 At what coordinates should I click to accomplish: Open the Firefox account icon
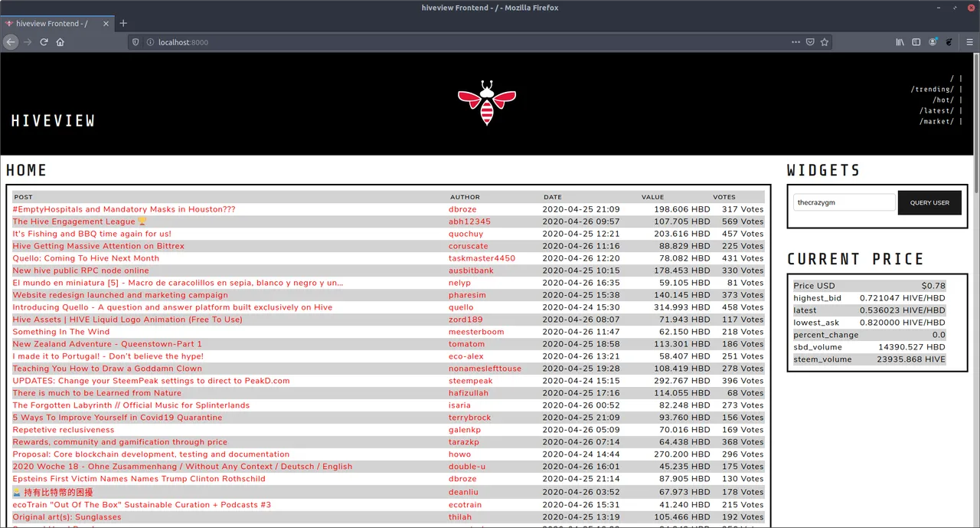click(x=933, y=42)
